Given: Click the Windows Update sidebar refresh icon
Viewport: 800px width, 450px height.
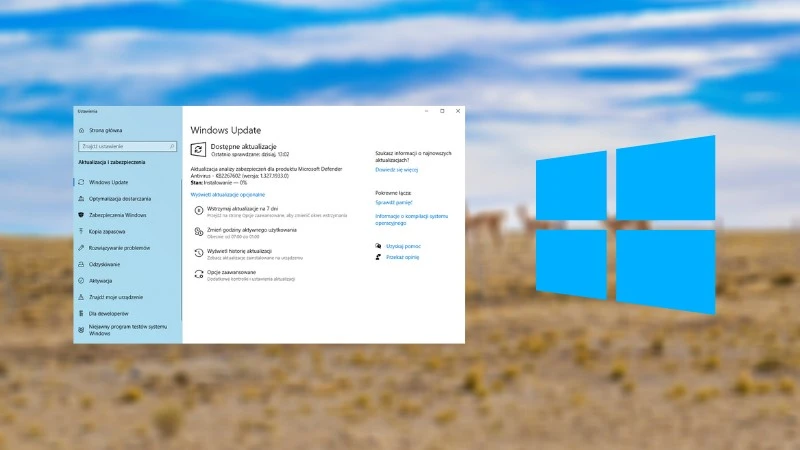Looking at the screenshot, I should pos(81,182).
